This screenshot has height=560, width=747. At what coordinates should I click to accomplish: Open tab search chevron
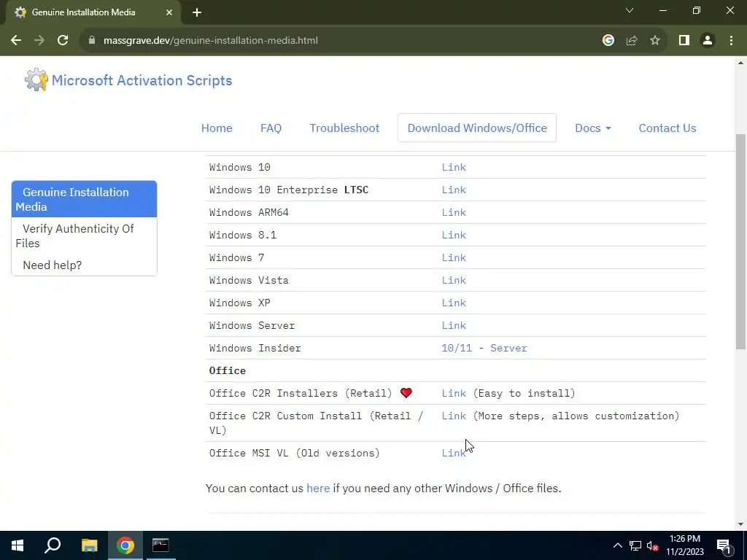click(x=630, y=10)
